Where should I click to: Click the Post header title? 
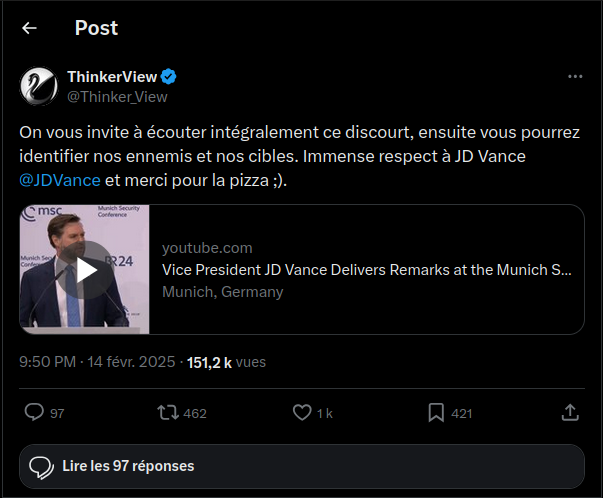pyautogui.click(x=96, y=28)
